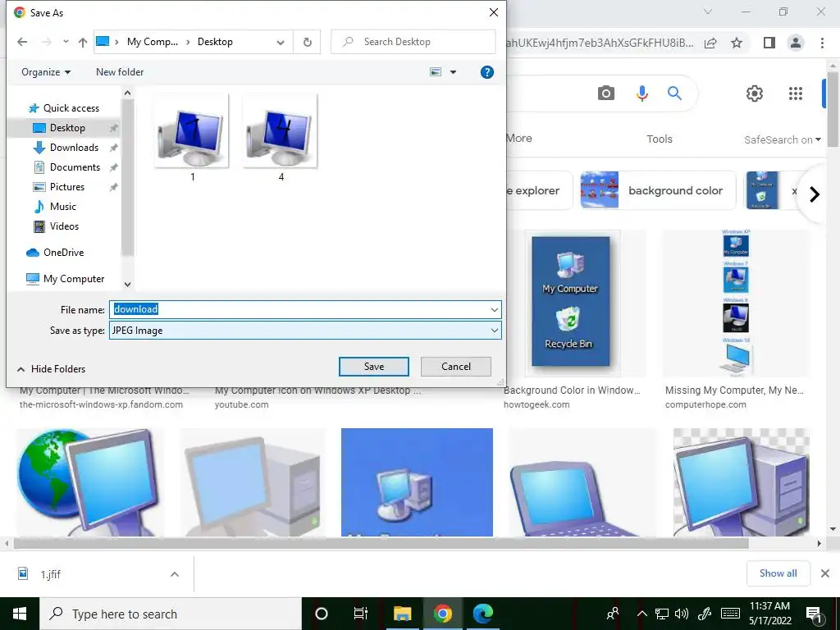Open the Google apps grid
This screenshot has height=630, width=840.
coord(796,94)
